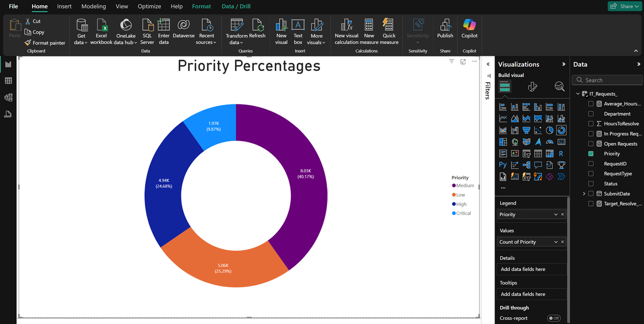Collapse the IT_Requests_ table tree

578,94
